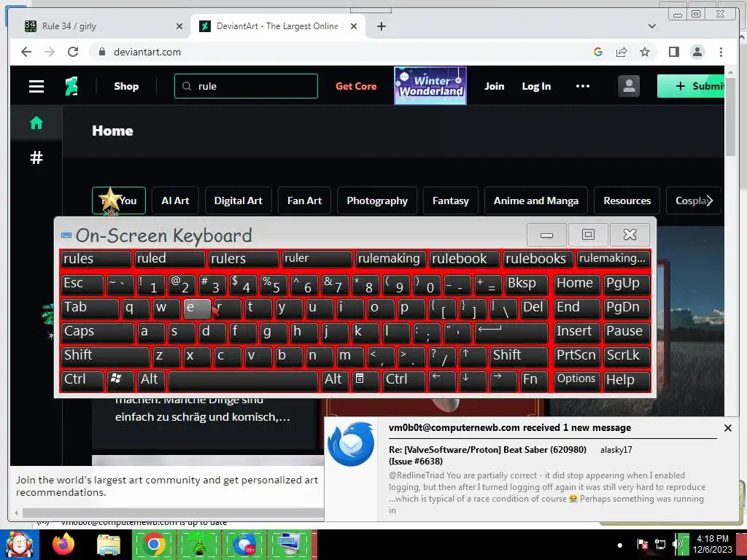747x560 pixels.
Task: Toggle right Shift on on-screen keyboard
Action: tap(519, 356)
